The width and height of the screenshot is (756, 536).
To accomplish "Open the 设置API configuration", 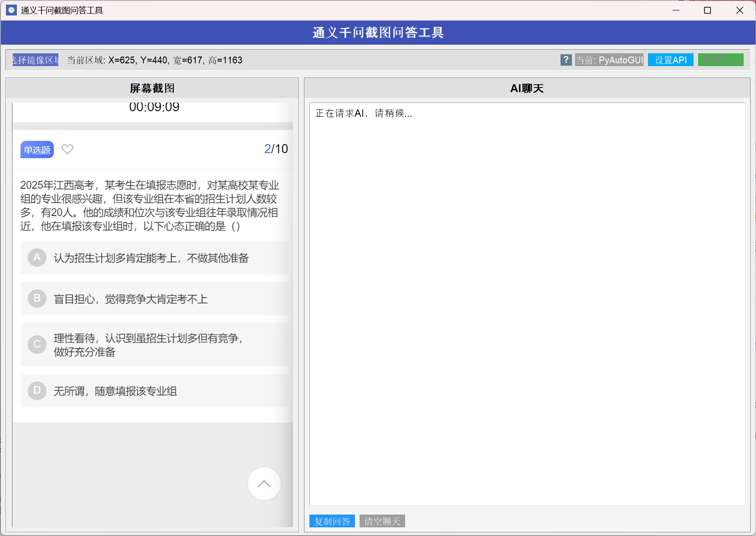I will [x=670, y=60].
